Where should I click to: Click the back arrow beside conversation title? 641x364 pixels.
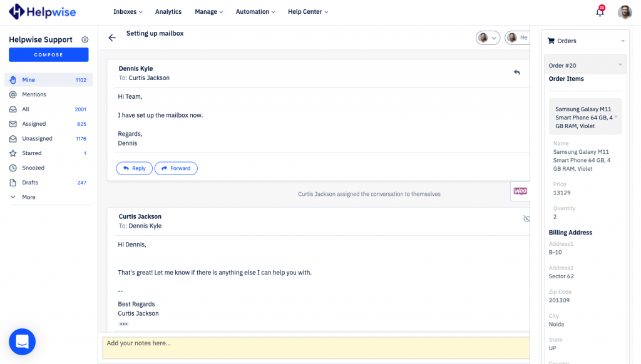coord(112,38)
